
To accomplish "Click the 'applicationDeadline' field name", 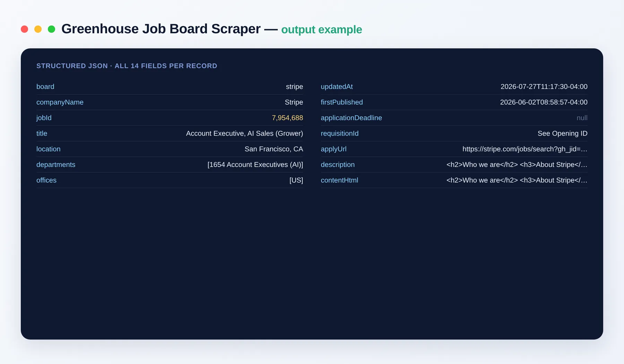I will tap(351, 118).
